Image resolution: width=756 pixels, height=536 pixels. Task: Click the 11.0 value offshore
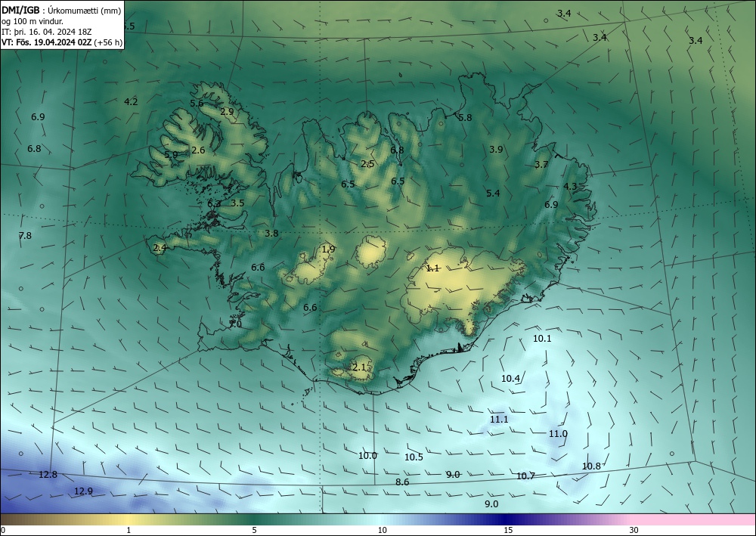[559, 434]
